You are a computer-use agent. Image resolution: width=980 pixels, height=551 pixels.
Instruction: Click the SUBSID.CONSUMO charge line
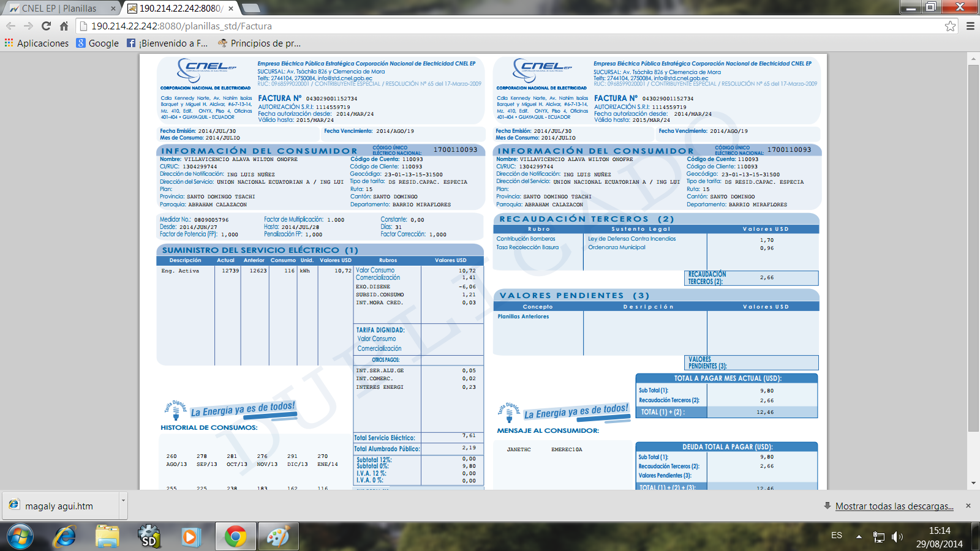click(x=380, y=294)
